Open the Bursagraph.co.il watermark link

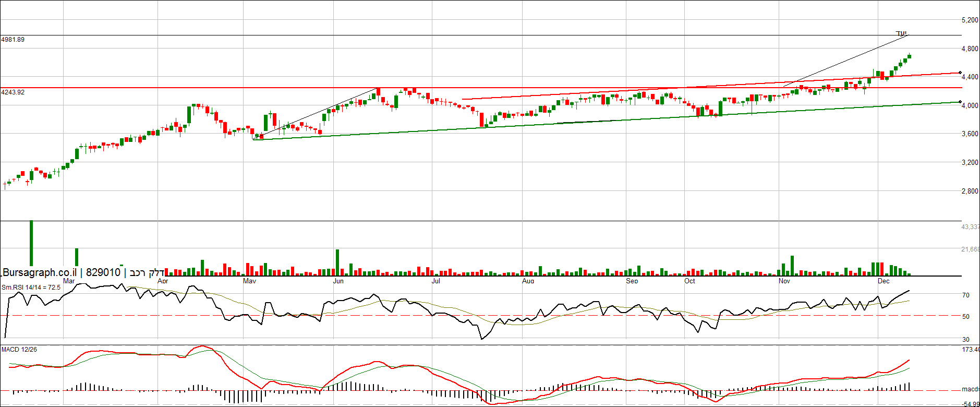tap(40, 272)
